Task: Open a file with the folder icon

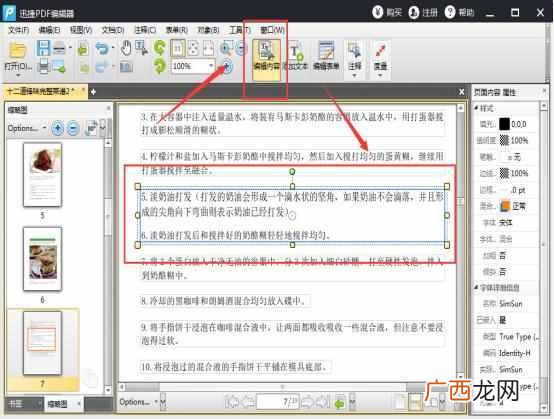Action: pyautogui.click(x=18, y=51)
